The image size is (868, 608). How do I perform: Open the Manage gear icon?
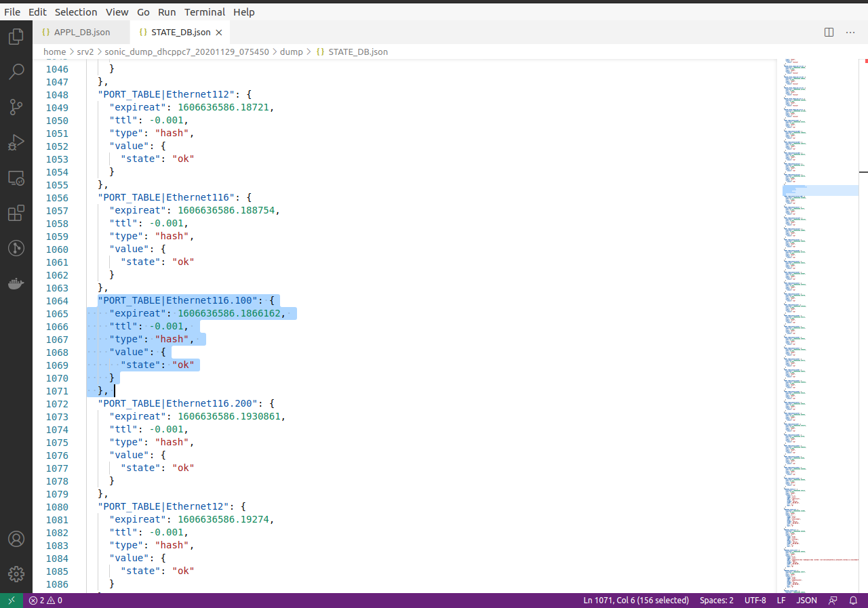point(16,574)
